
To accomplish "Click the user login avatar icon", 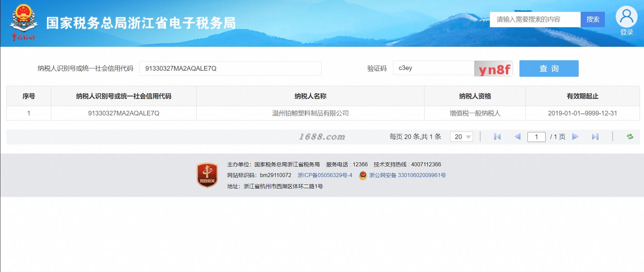I will tap(626, 17).
